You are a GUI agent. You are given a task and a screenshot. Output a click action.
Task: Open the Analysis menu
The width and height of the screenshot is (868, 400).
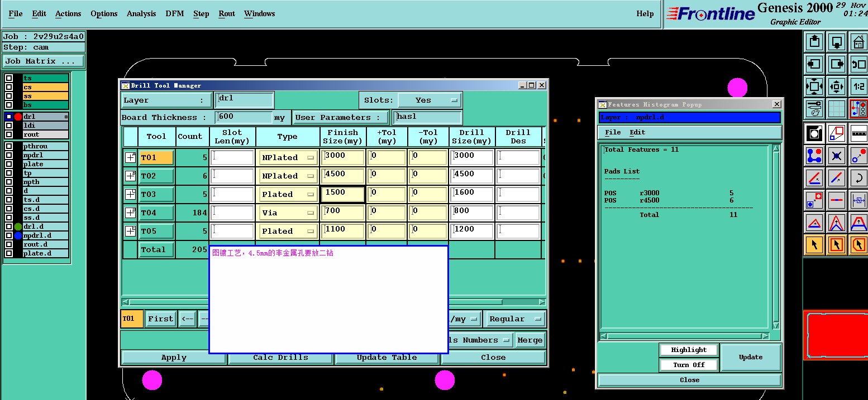pos(141,13)
